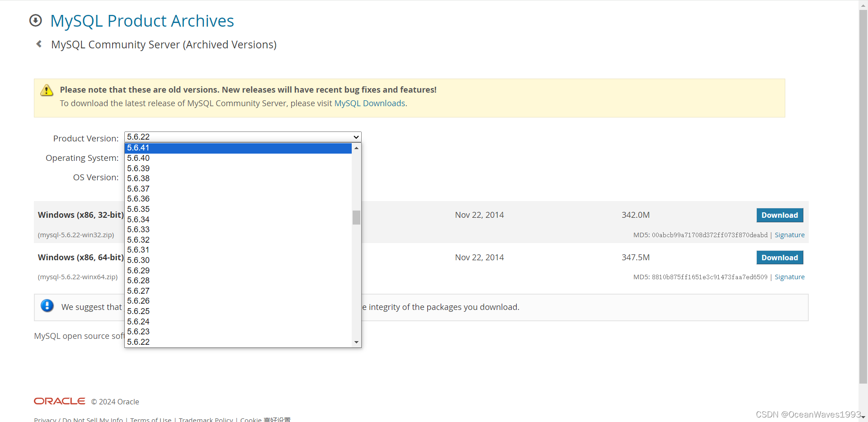The image size is (868, 422).
Task: Choose version 5.6.39 in dropdown
Action: pyautogui.click(x=238, y=169)
